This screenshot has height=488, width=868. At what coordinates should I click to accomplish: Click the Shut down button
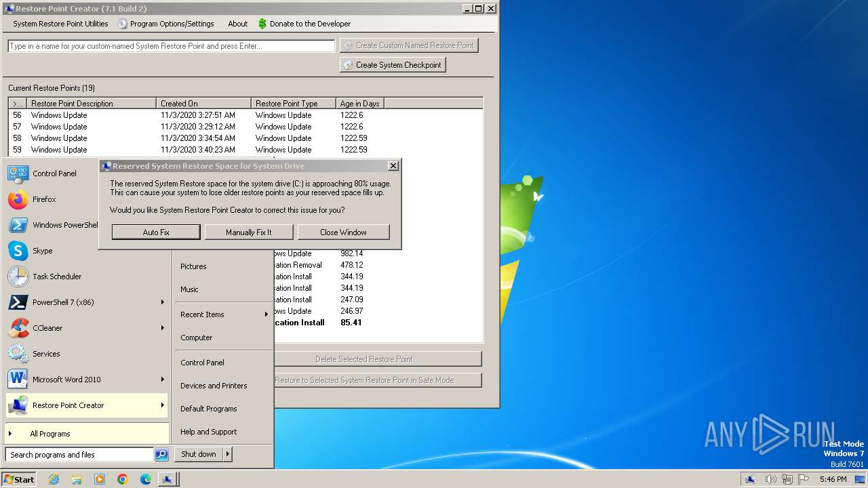(199, 454)
